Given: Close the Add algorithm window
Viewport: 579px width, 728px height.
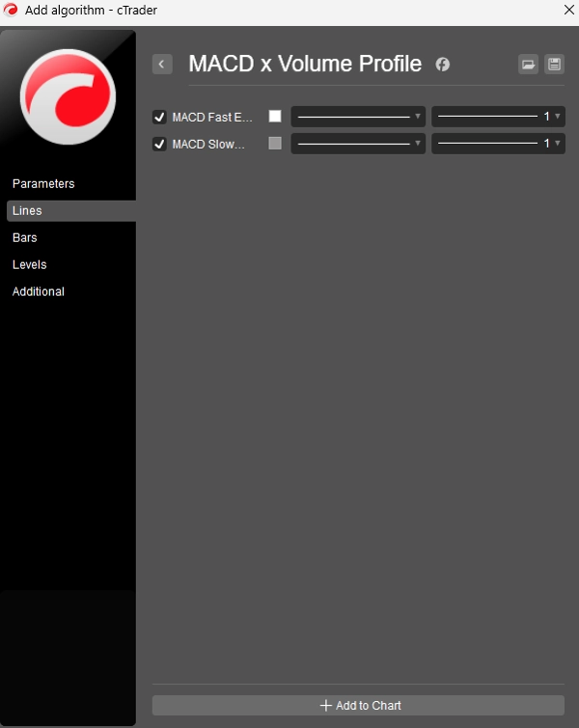Looking at the screenshot, I should (x=568, y=10).
